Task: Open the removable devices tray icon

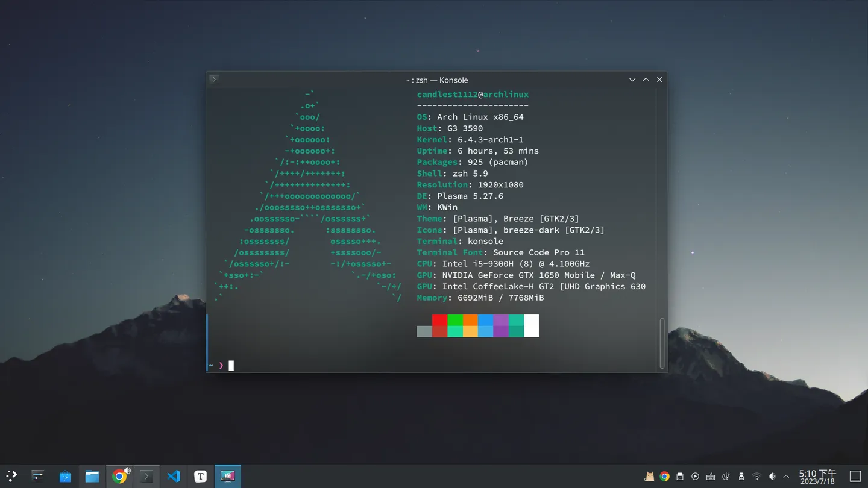Action: (x=741, y=476)
